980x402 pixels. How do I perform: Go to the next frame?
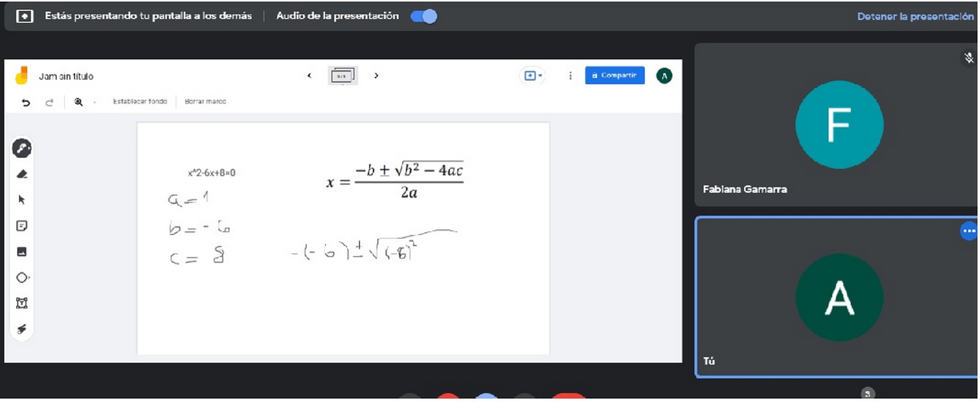point(376,76)
